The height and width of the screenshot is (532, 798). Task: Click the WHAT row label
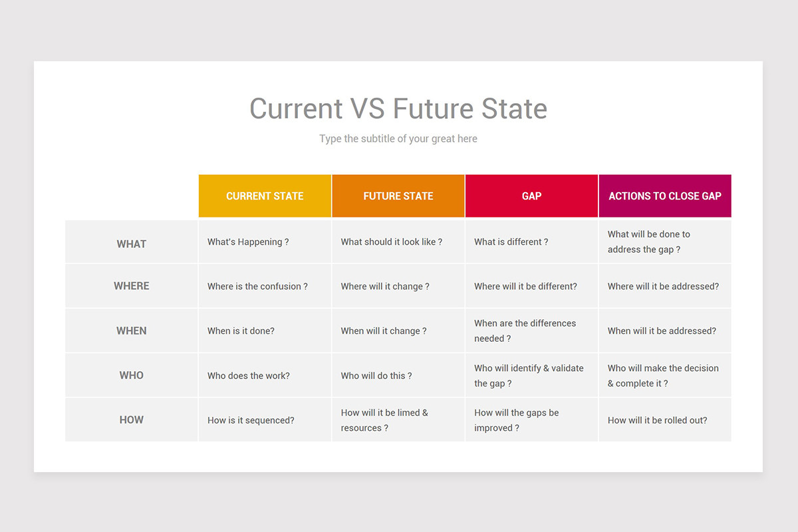(x=132, y=244)
